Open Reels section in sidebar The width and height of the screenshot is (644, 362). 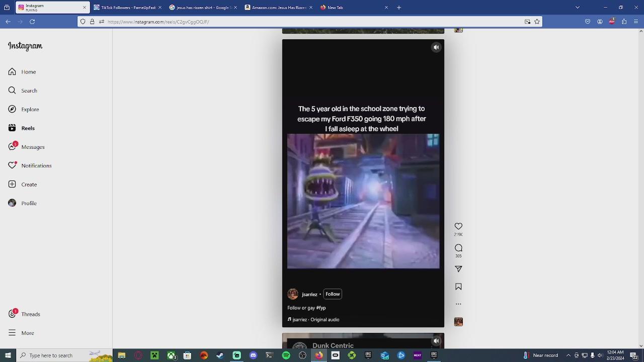[x=22, y=128]
